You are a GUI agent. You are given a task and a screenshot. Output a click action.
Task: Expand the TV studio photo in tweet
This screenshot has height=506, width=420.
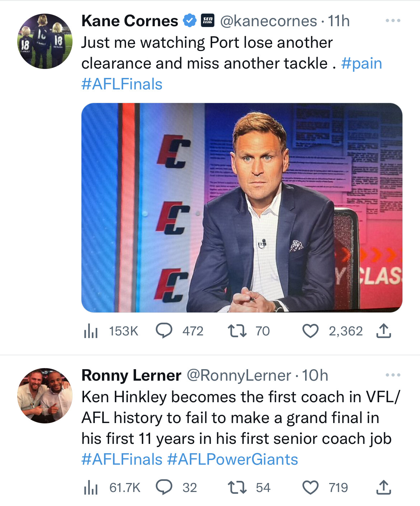[242, 208]
